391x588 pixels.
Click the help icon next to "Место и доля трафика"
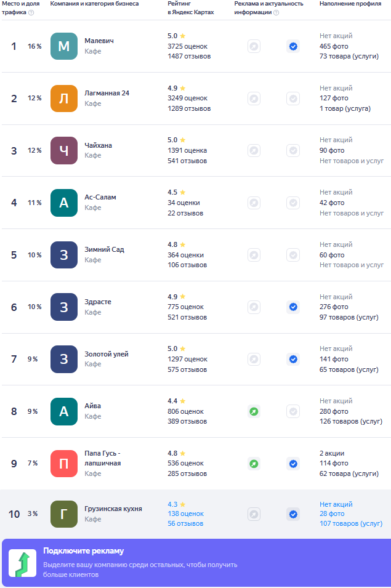(31, 12)
